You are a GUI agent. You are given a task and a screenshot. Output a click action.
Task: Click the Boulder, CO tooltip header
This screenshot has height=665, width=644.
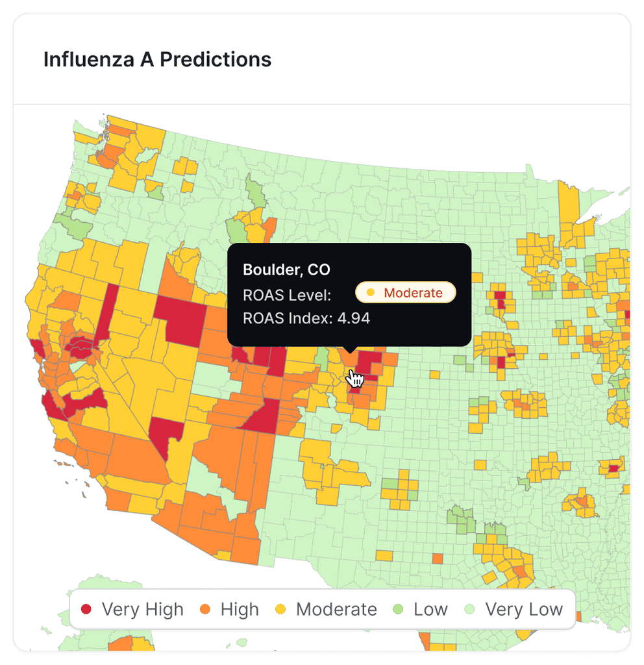tap(286, 270)
